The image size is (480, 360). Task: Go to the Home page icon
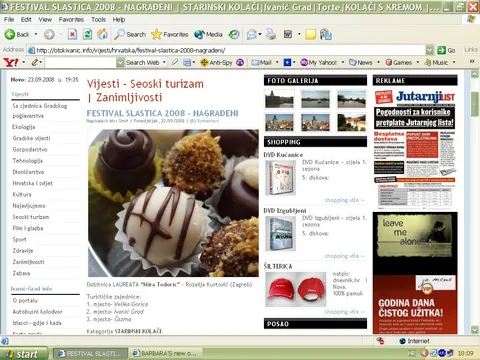pos(102,34)
